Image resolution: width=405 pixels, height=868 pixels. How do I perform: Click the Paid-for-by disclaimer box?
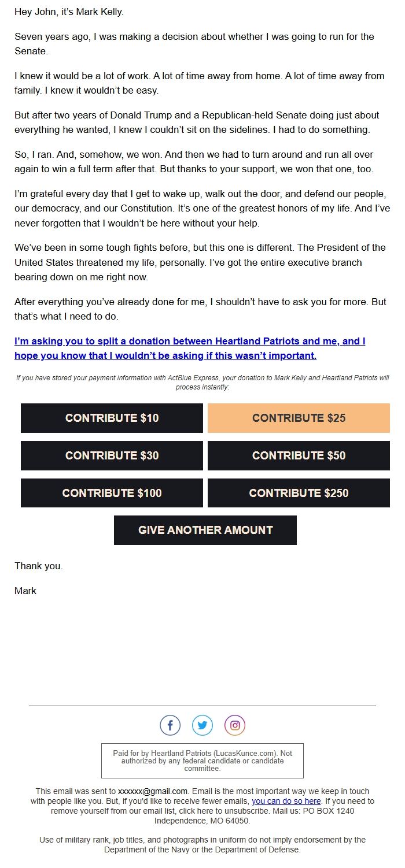pyautogui.click(x=203, y=761)
